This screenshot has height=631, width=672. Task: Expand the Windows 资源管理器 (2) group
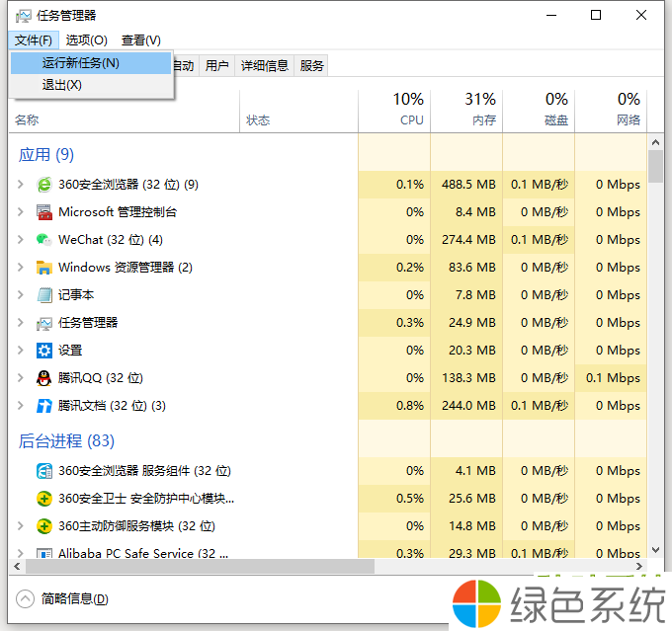(x=20, y=268)
